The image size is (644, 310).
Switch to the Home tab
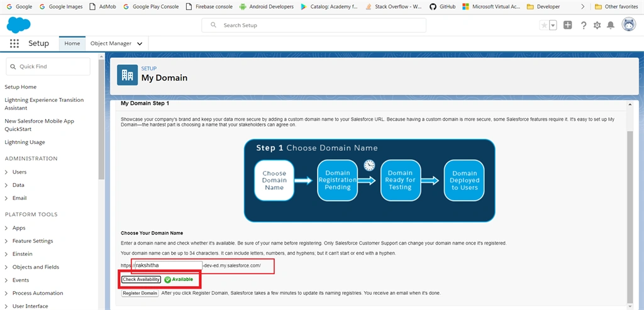[72, 43]
